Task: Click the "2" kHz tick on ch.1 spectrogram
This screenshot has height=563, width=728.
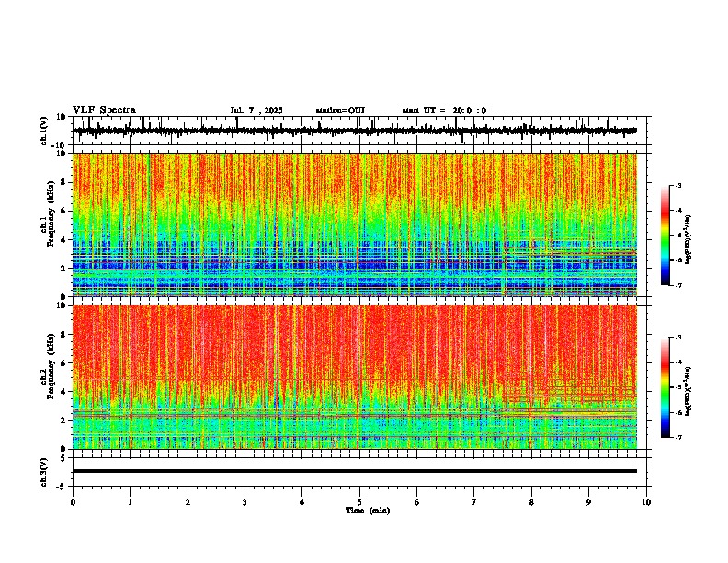Action: (63, 268)
